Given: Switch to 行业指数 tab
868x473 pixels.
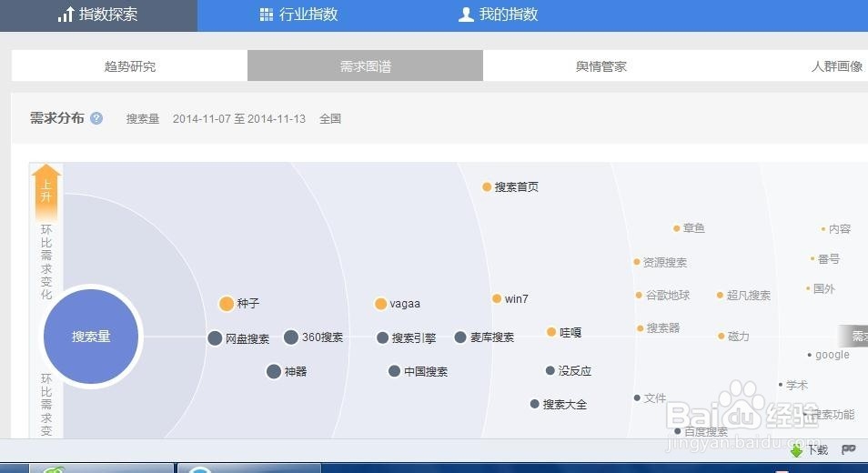Looking at the screenshot, I should tap(299, 15).
